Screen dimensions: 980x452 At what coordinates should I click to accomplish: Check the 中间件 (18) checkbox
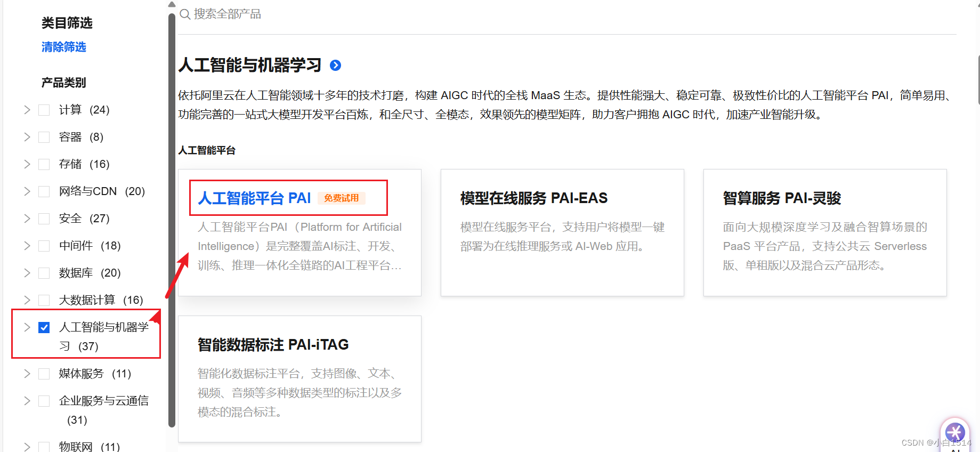[44, 246]
